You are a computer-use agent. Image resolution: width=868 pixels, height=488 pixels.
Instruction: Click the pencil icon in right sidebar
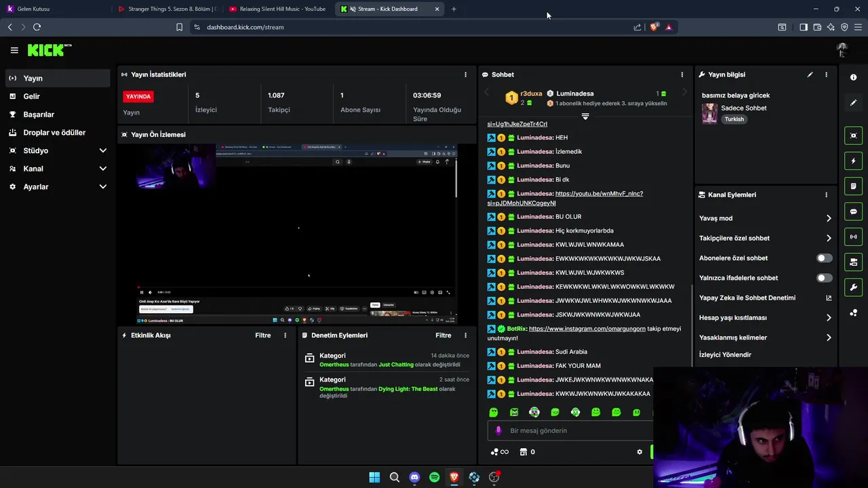click(853, 102)
